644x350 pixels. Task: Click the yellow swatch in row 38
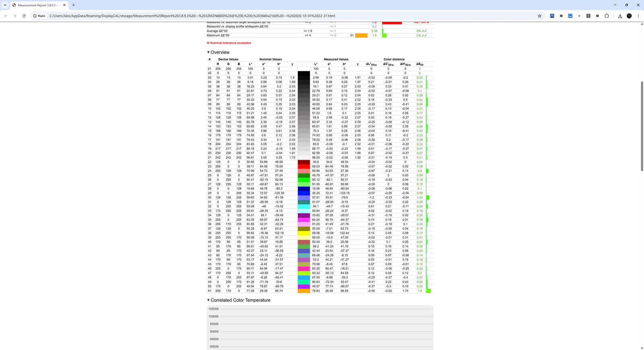[304, 233]
